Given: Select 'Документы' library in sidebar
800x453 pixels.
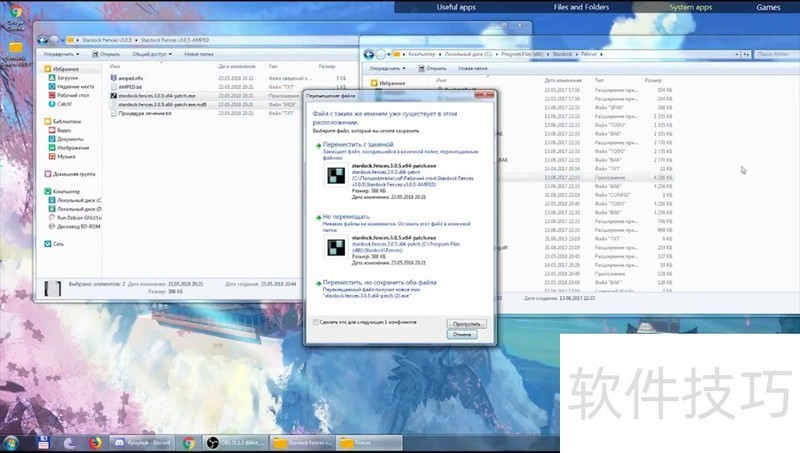Looking at the screenshot, I should pyautogui.click(x=70, y=139).
